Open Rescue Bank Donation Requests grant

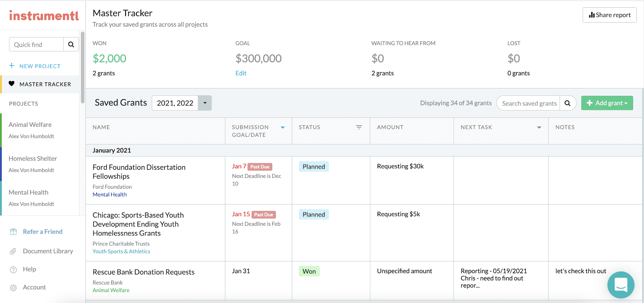(x=143, y=272)
